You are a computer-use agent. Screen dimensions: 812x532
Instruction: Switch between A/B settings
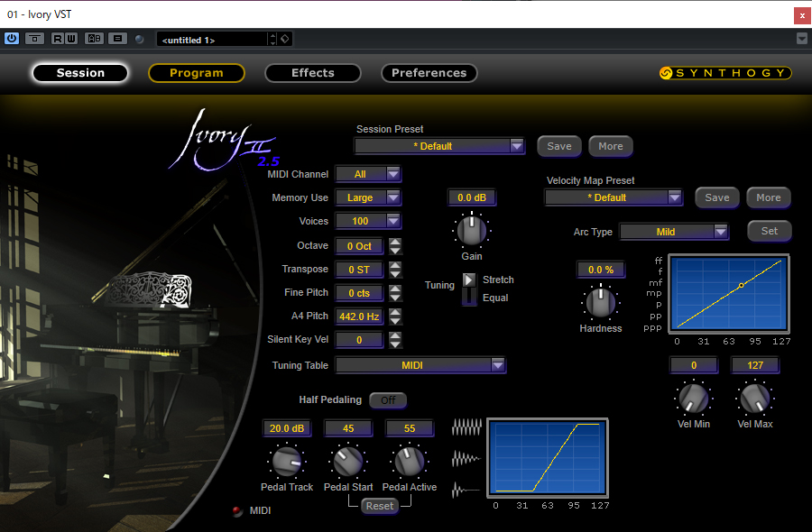pos(94,39)
